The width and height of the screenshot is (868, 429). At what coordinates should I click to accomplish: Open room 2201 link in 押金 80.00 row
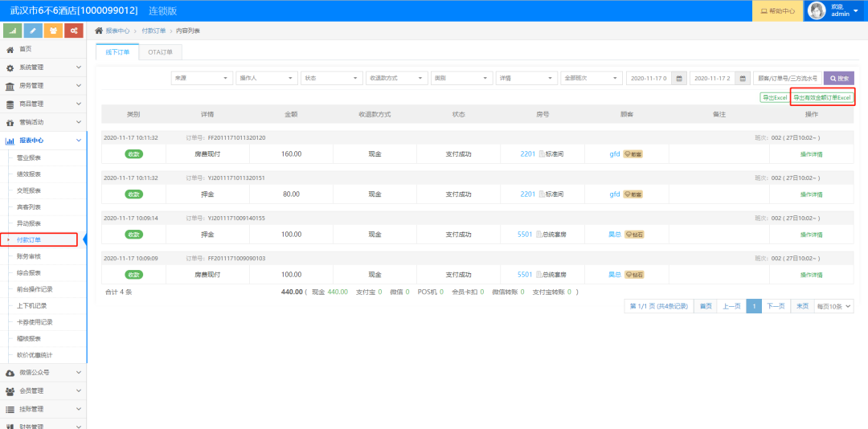[x=527, y=194]
